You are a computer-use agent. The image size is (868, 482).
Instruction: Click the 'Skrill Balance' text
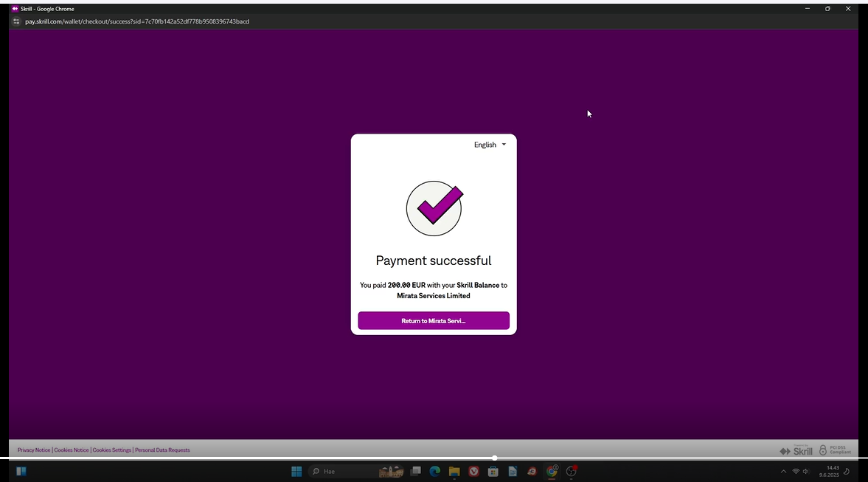click(478, 286)
